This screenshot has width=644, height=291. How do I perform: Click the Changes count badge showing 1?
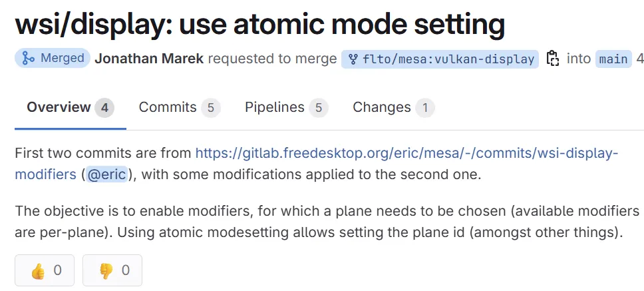(424, 108)
